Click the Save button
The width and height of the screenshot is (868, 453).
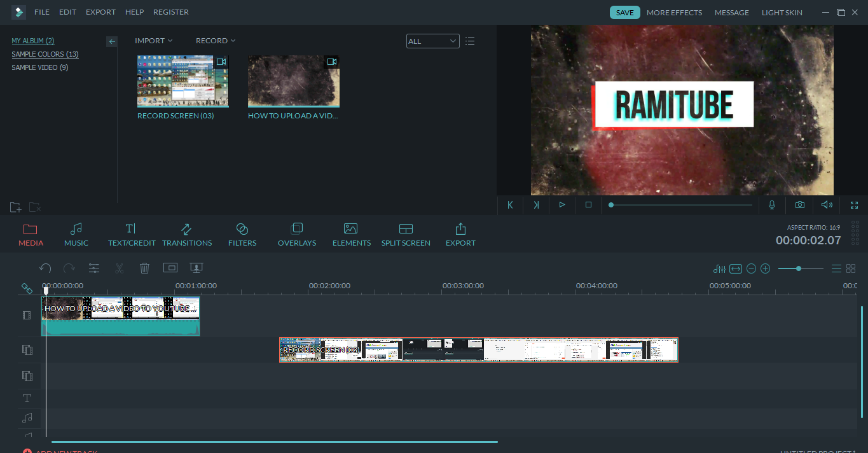(x=625, y=12)
